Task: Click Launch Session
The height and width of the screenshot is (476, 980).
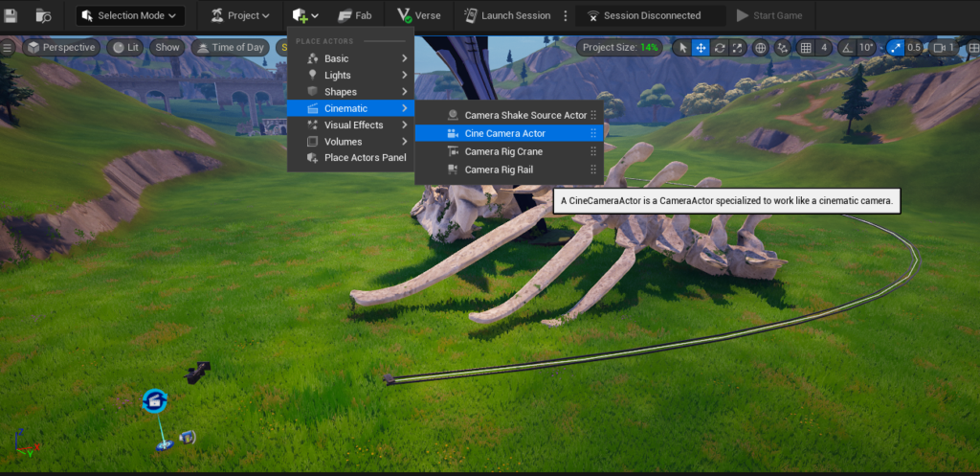Action: click(x=507, y=15)
